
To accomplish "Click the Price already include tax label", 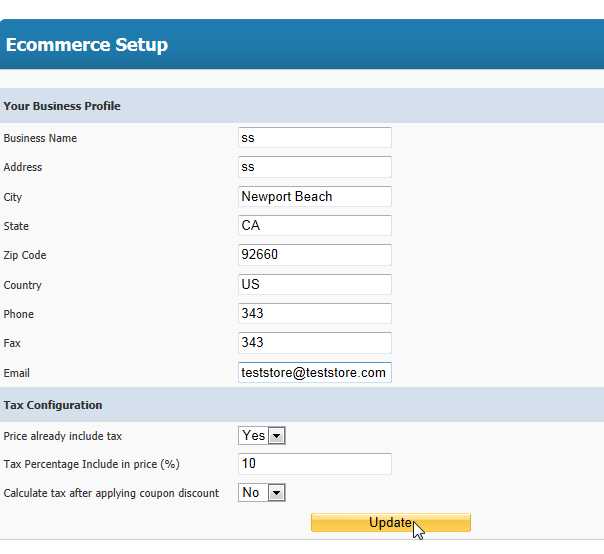I will 62,436.
